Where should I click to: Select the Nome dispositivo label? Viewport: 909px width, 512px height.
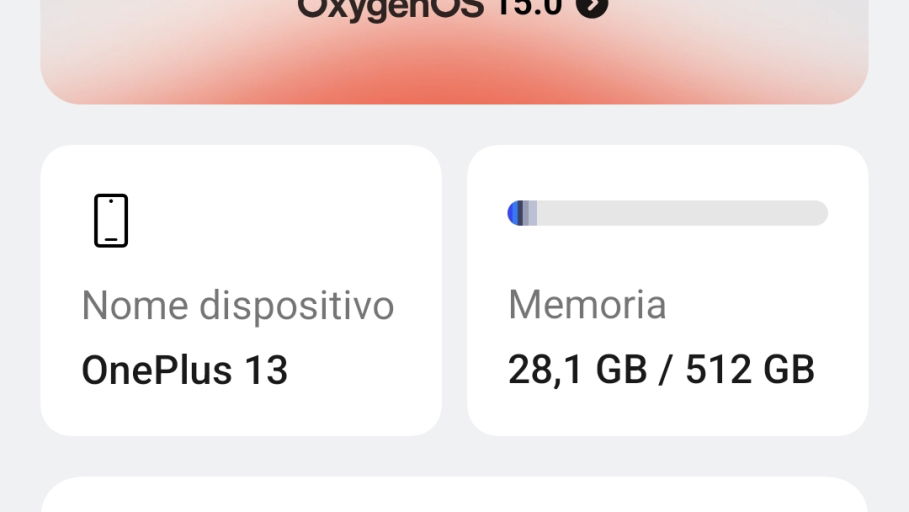pos(238,306)
